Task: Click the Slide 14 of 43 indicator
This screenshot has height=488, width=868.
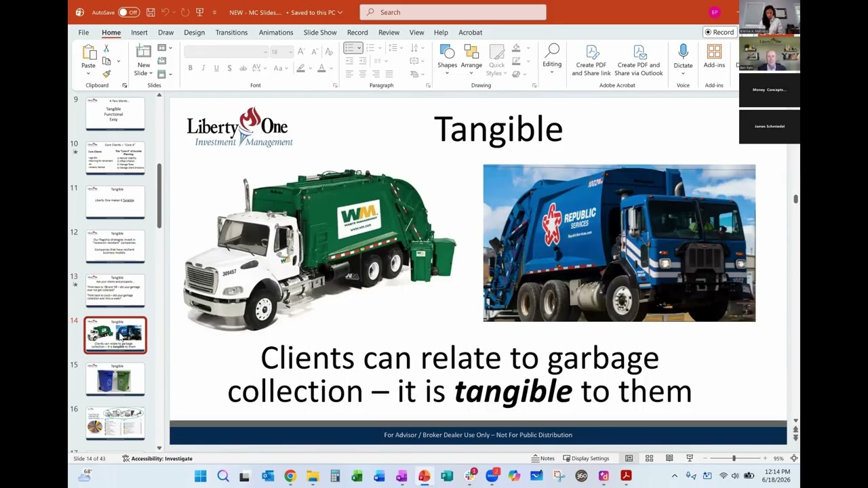Action: [x=90, y=458]
